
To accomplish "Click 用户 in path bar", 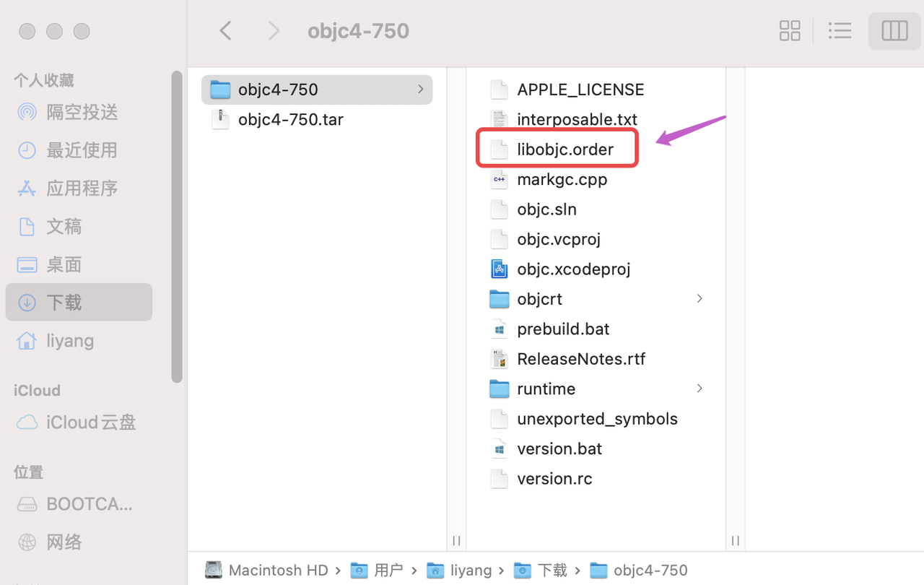I will coord(376,571).
